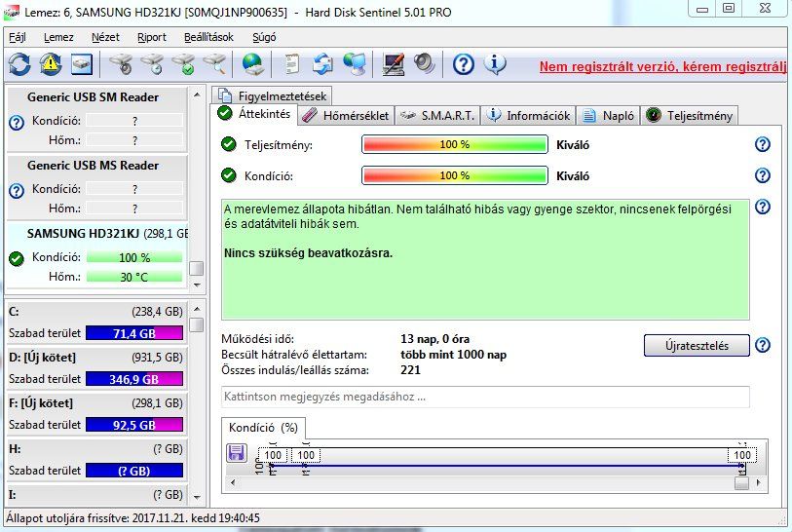Open the Nézet menu
This screenshot has width=792, height=532.
(105, 37)
